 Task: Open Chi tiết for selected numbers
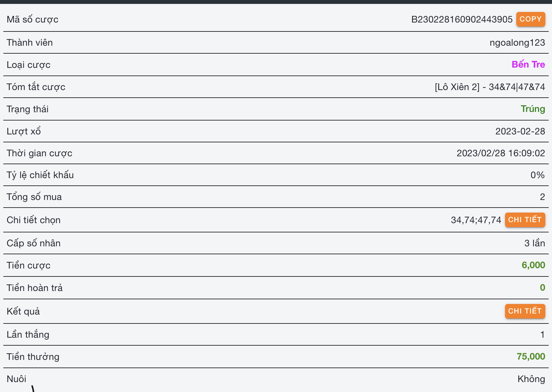pyautogui.click(x=525, y=220)
